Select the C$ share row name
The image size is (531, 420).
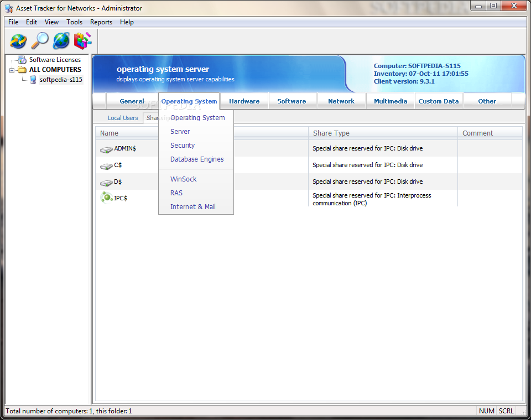point(118,165)
